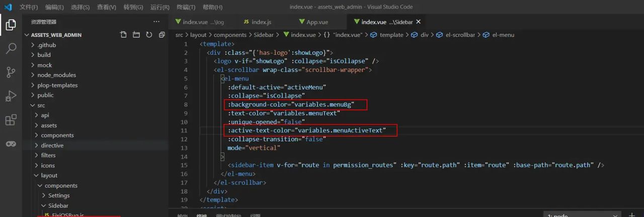This screenshot has width=644, height=217.
Task: Open the explorer's three-dot more actions menu
Action: (156, 22)
